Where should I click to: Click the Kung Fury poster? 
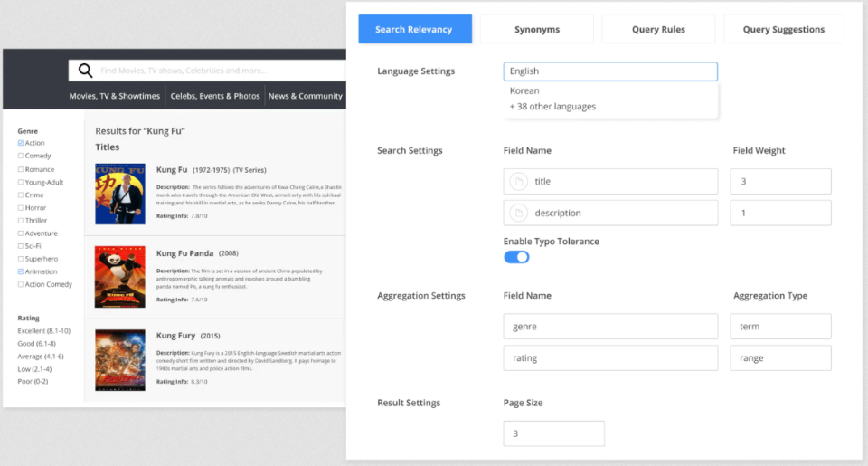pos(120,360)
